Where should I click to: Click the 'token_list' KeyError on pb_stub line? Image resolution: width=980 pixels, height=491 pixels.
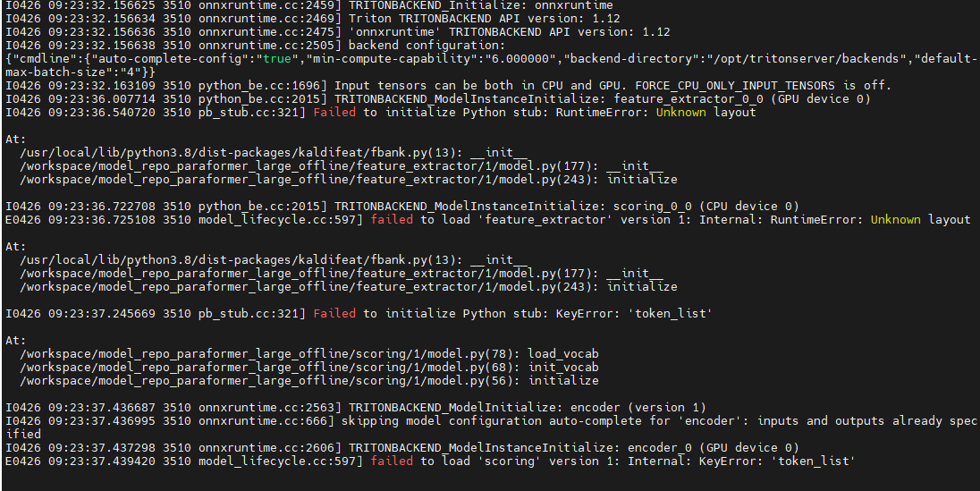[x=670, y=314]
